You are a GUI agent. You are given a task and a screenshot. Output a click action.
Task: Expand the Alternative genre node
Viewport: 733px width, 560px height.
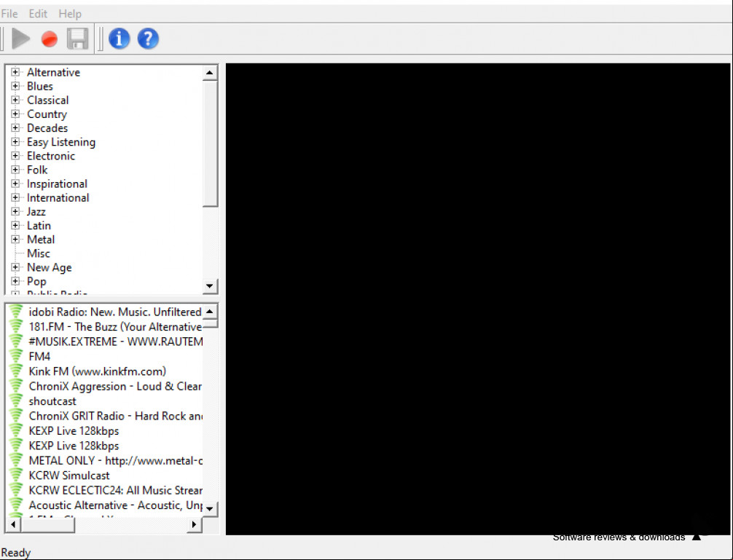(x=15, y=72)
